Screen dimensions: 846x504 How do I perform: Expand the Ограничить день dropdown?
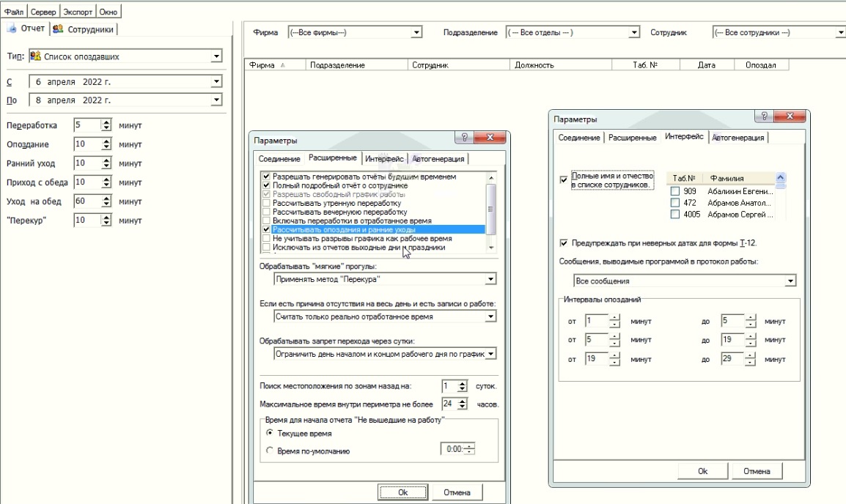490,354
